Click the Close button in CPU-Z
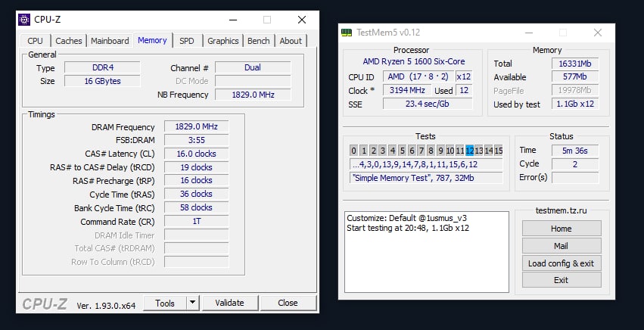 coord(288,304)
